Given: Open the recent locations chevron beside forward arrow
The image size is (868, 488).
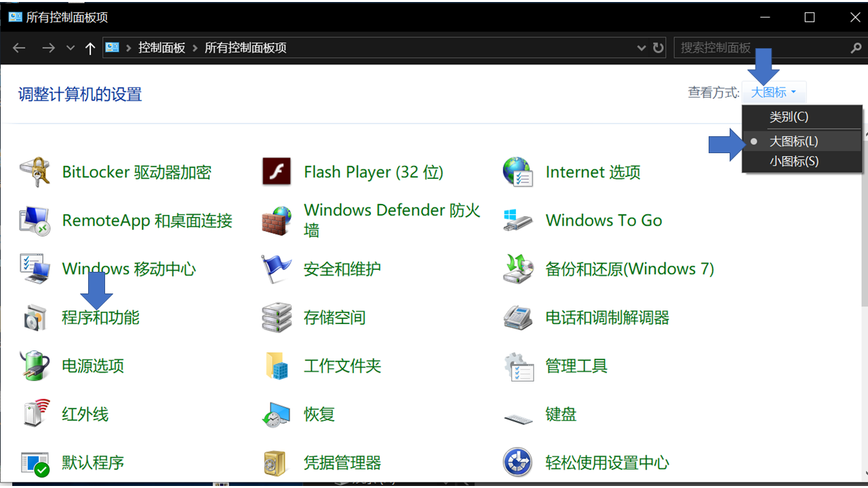Looking at the screenshot, I should pyautogui.click(x=71, y=48).
